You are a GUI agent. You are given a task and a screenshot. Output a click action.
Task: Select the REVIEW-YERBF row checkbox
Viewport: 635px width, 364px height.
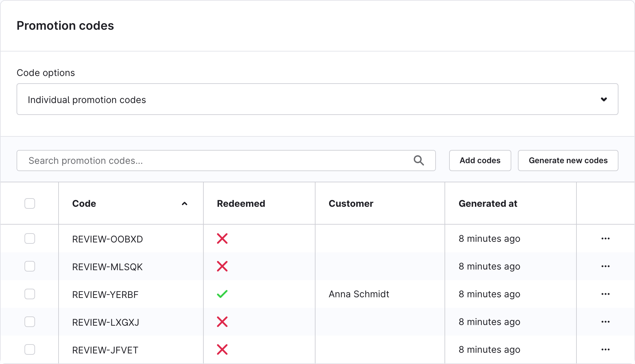pyautogui.click(x=30, y=294)
